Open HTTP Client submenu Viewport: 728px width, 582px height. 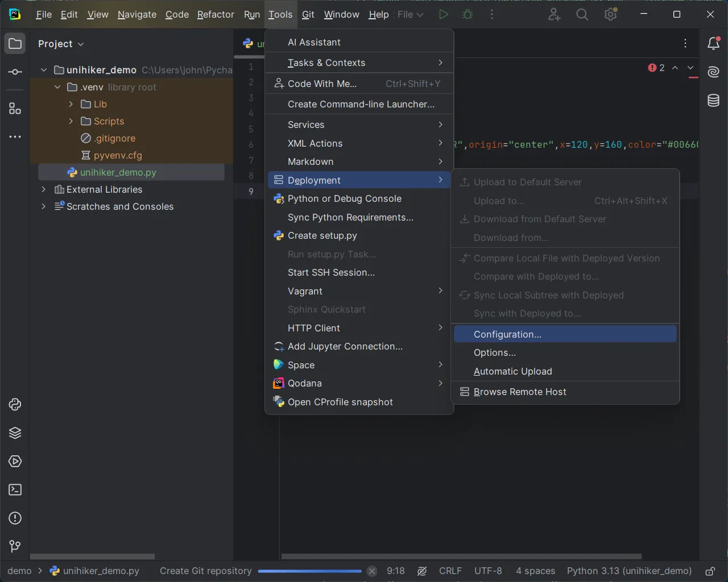point(359,328)
